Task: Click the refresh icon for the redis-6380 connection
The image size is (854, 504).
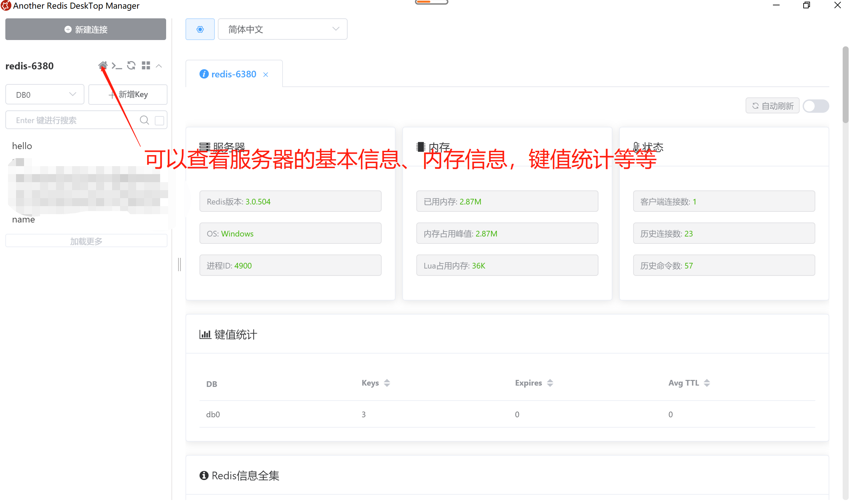Action: pyautogui.click(x=132, y=66)
